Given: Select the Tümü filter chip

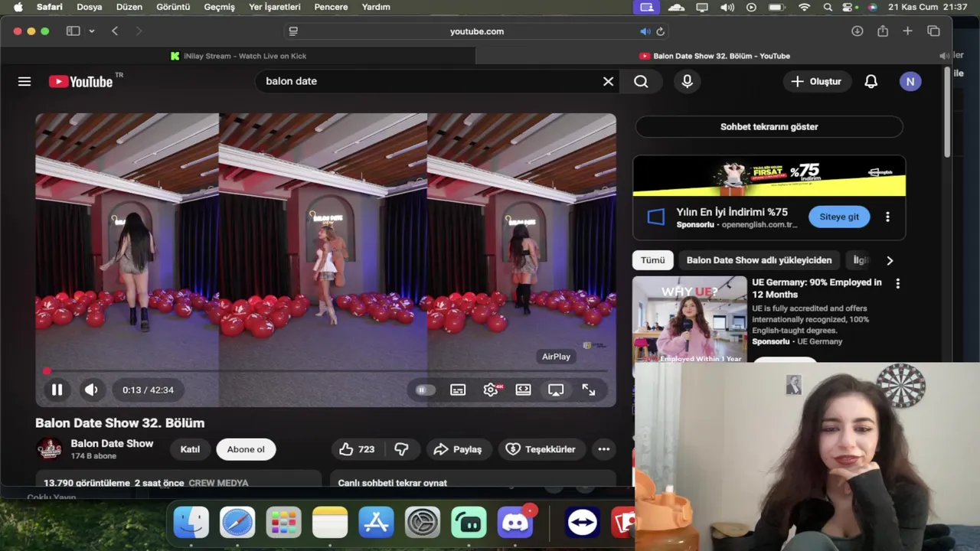Looking at the screenshot, I should pos(652,260).
